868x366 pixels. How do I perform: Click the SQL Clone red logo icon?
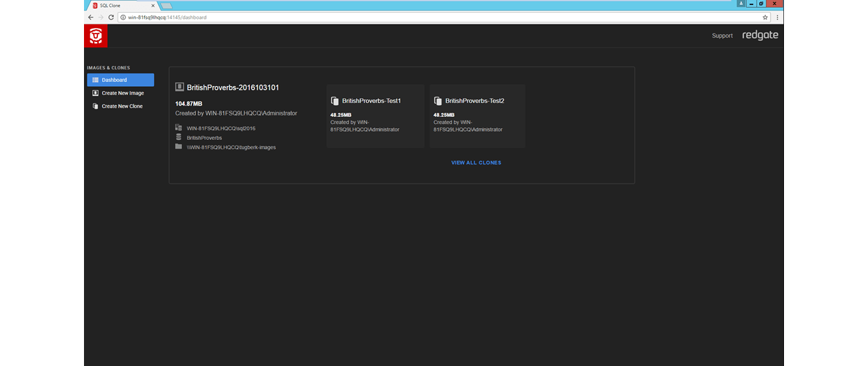[x=96, y=36]
